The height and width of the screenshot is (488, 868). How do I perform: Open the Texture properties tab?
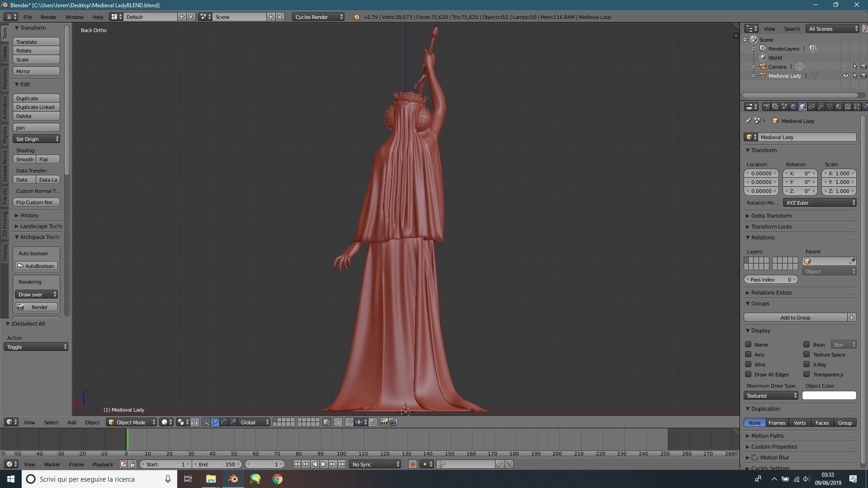pyautogui.click(x=848, y=107)
